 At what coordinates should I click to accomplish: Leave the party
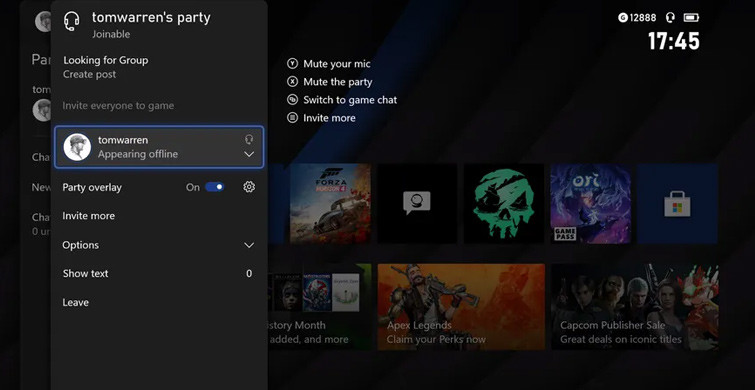(x=76, y=302)
